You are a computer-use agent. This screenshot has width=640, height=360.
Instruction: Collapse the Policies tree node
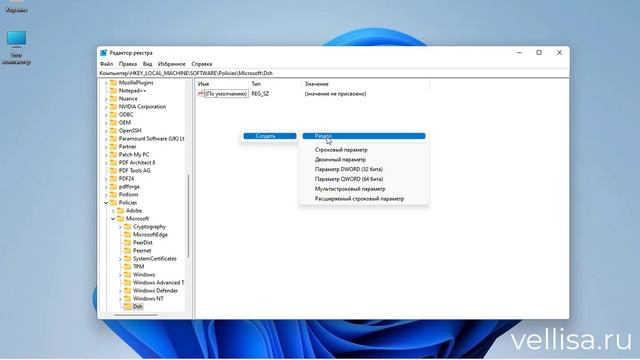pos(106,203)
